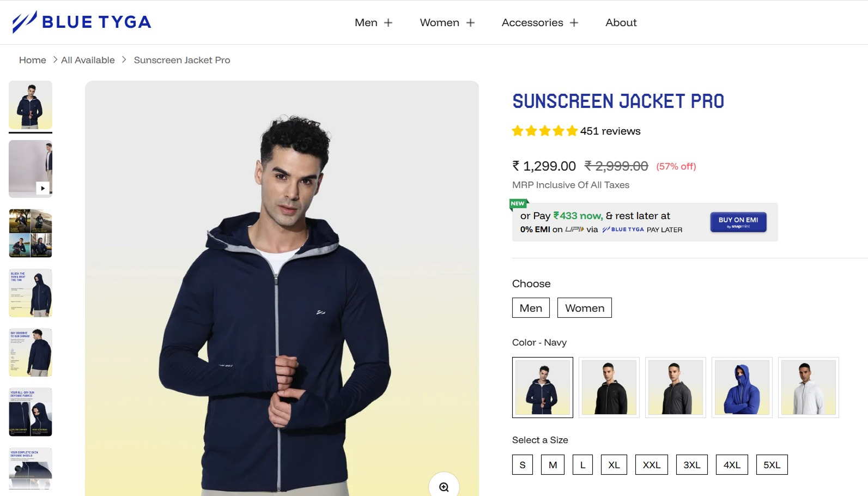Go to Home breadcrumb link
Image resolution: width=868 pixels, height=496 pixels.
coord(33,60)
